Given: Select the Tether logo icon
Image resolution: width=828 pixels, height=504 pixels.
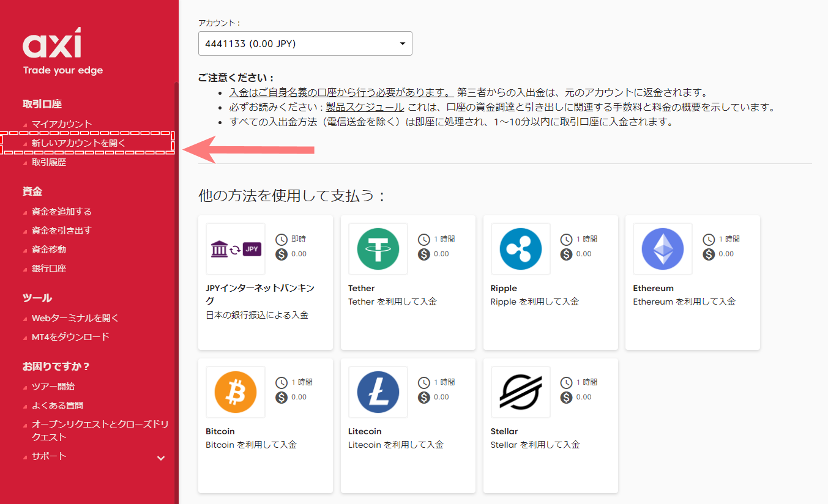Looking at the screenshot, I should coord(378,249).
